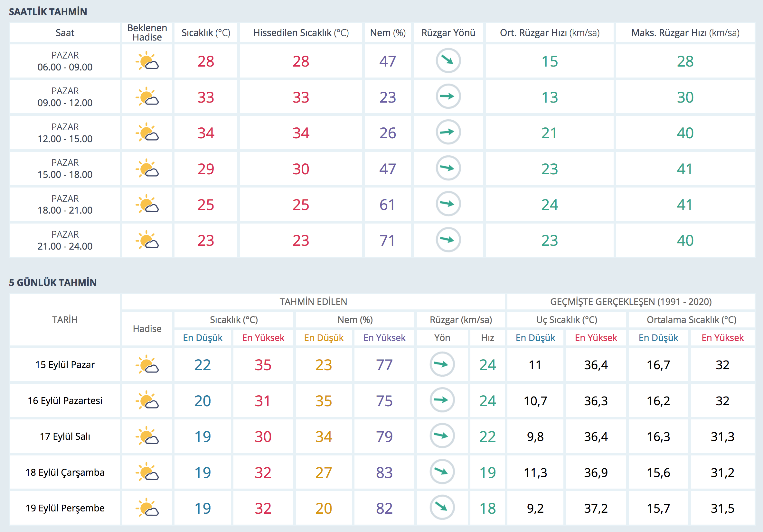Click wind direction arrow for 06.00 - 09.00 row
Screen dimensions: 763x532
pos(448,61)
